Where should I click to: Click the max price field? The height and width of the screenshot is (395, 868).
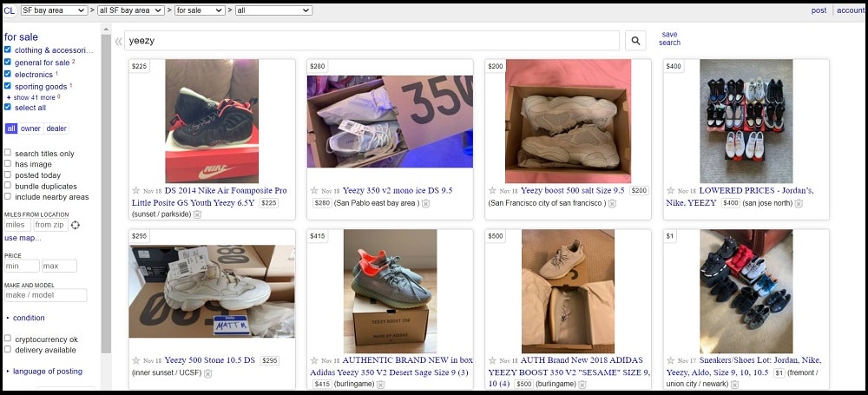(59, 266)
